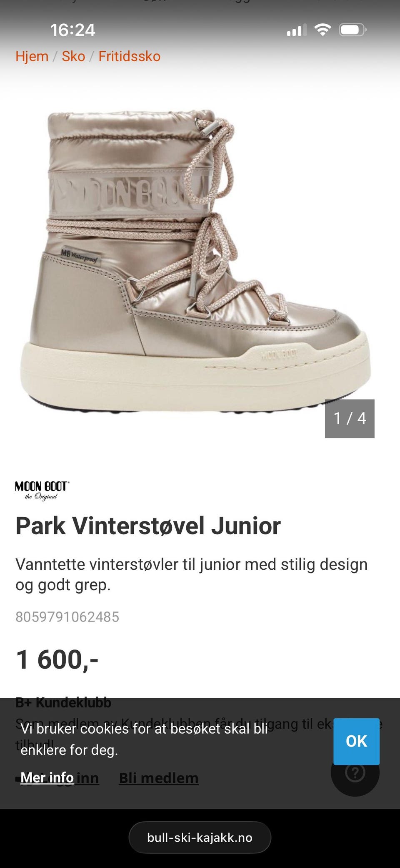Tap the Vanntette vinterstøvler product description
Viewport: 400px width, 868px height.
(192, 574)
